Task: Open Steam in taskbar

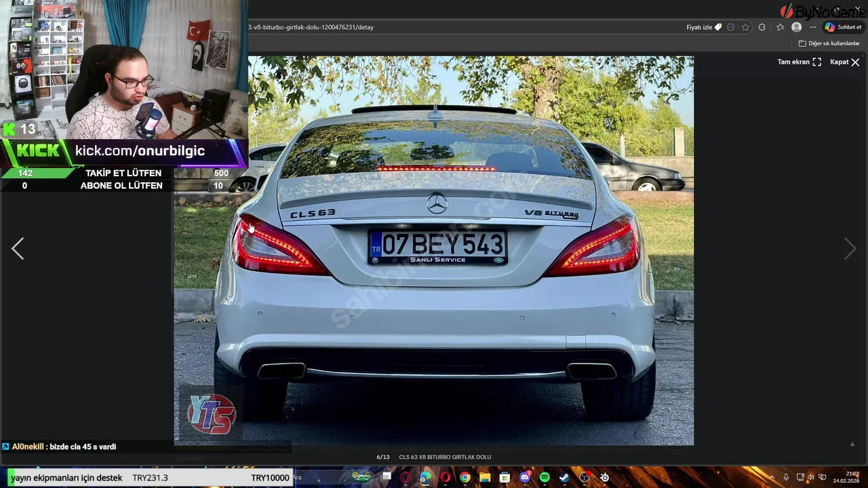Action: [x=564, y=477]
